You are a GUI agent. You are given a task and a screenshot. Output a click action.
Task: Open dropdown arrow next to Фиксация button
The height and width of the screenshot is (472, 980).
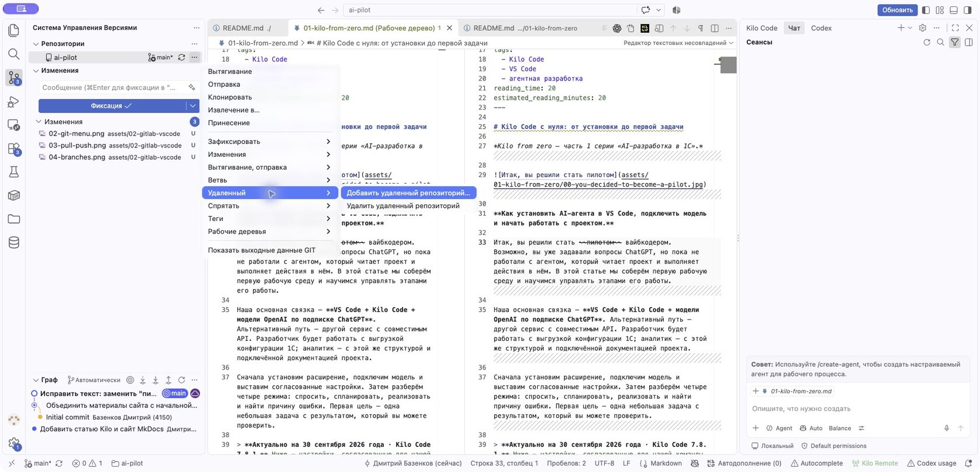[x=192, y=105]
